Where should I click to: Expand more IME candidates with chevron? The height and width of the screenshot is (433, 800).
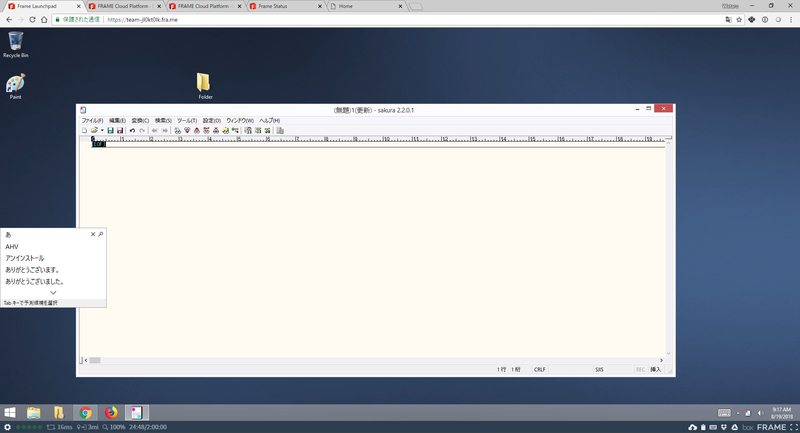(x=53, y=293)
